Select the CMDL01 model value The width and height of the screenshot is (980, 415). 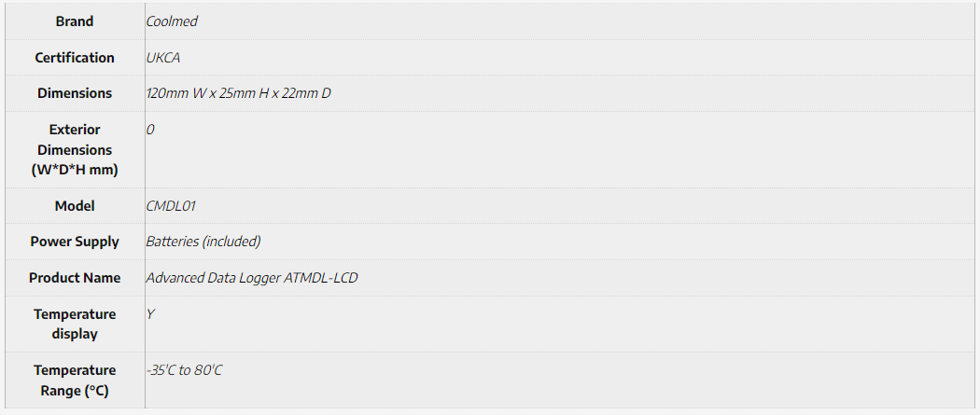click(171, 206)
